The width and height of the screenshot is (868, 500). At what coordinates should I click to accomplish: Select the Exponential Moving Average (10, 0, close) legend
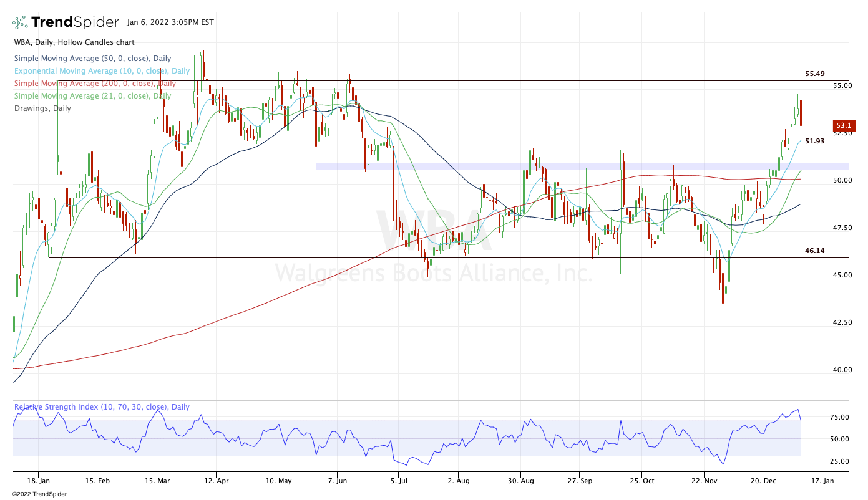point(102,71)
